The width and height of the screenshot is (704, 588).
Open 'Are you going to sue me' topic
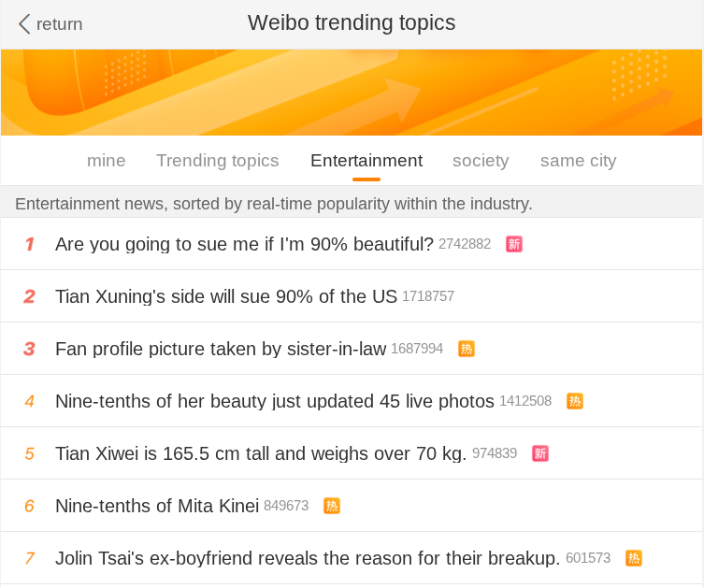244,244
